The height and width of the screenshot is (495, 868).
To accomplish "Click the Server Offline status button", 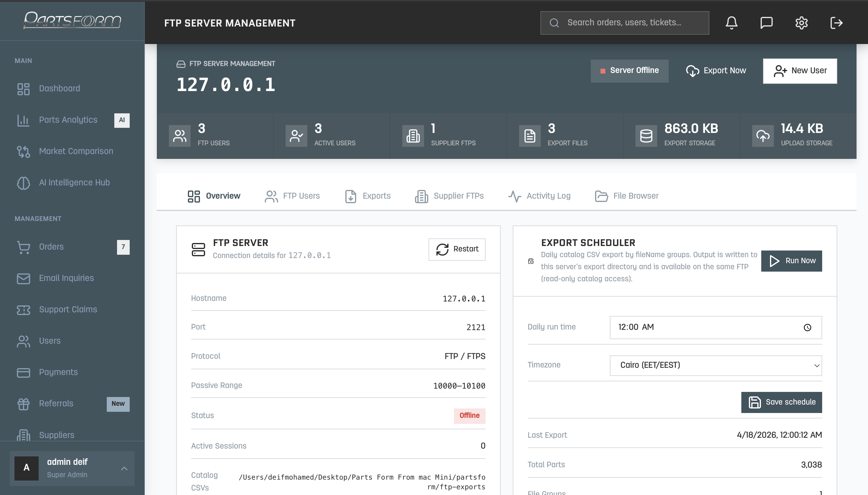I will [629, 71].
